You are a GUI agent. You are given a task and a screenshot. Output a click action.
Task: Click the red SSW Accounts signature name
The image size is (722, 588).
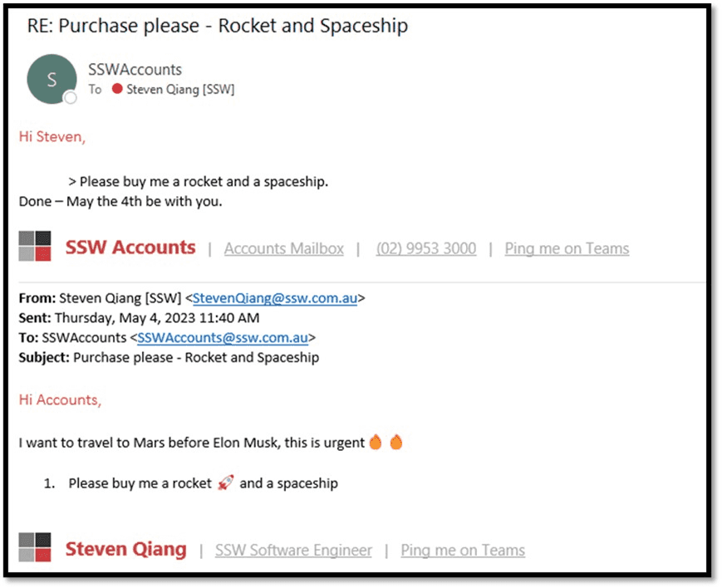tap(130, 247)
